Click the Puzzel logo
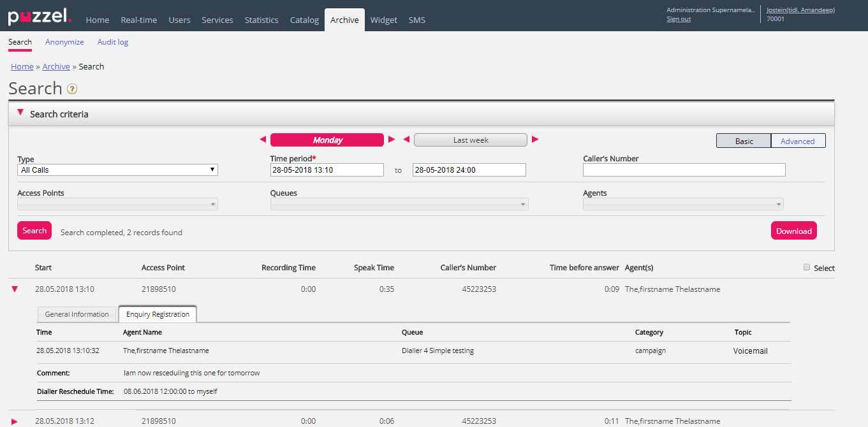Screen dimensions: 868x427 click(40, 17)
